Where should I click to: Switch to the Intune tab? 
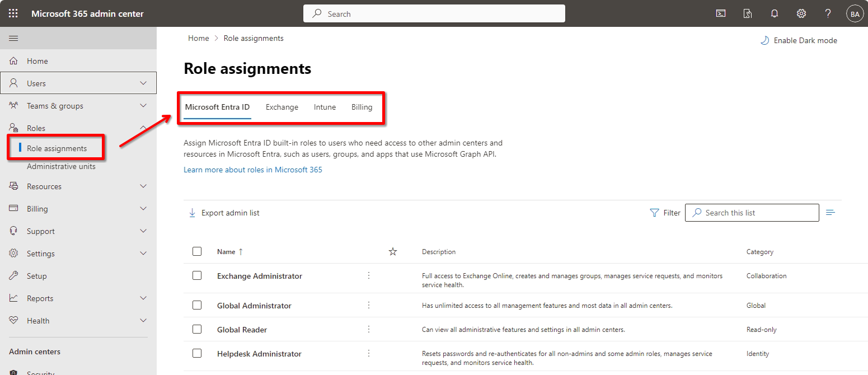pyautogui.click(x=325, y=107)
